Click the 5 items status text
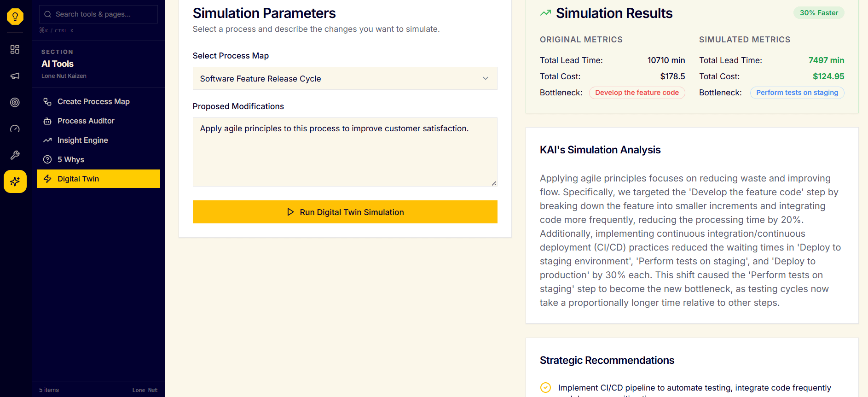Image resolution: width=868 pixels, height=397 pixels. 49,390
